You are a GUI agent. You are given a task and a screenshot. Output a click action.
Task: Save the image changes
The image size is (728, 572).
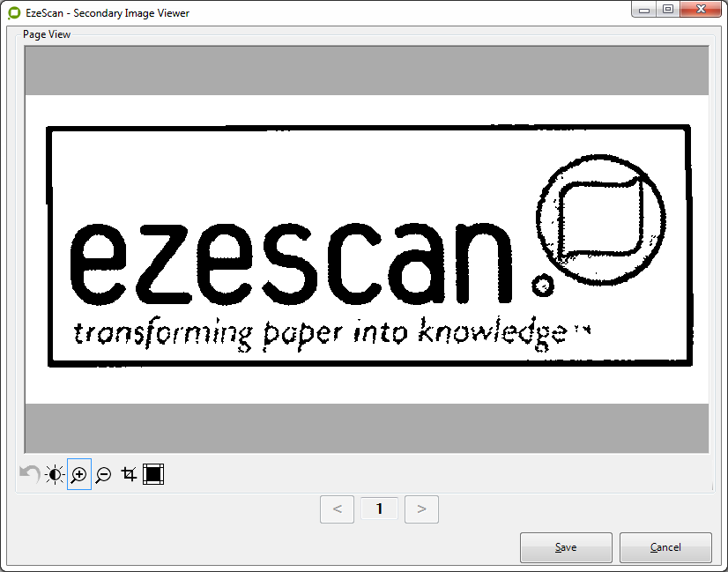566,547
